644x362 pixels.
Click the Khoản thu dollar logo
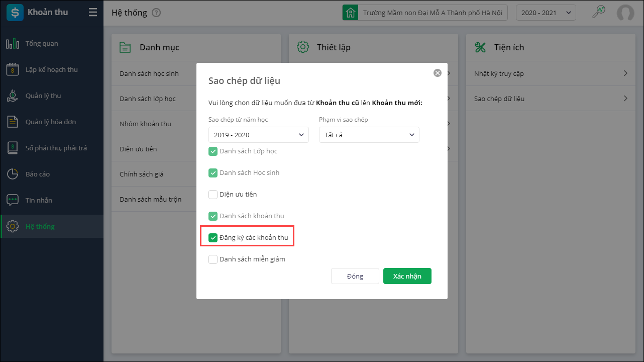[15, 13]
